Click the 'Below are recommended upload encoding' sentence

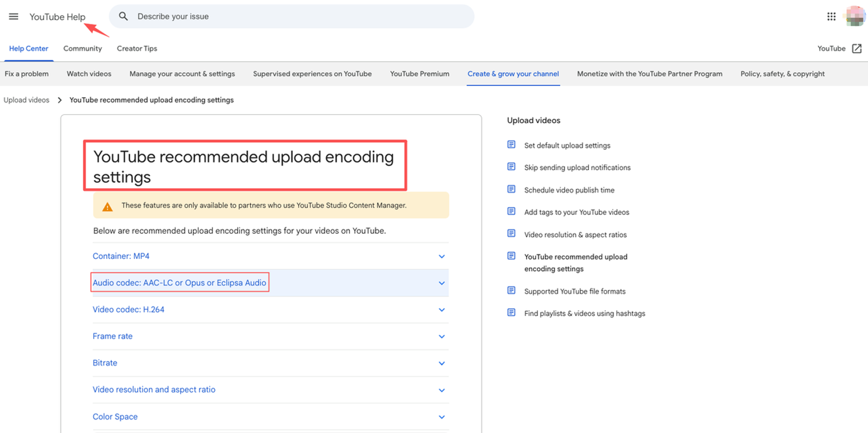[240, 231]
